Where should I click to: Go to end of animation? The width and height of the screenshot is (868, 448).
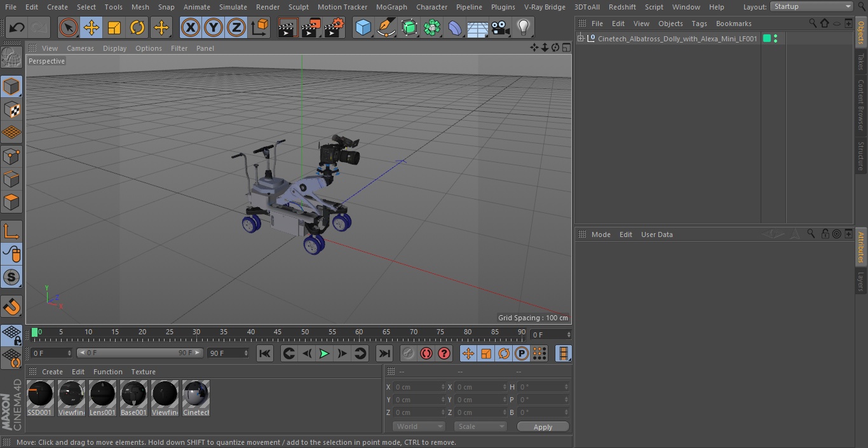pyautogui.click(x=384, y=354)
